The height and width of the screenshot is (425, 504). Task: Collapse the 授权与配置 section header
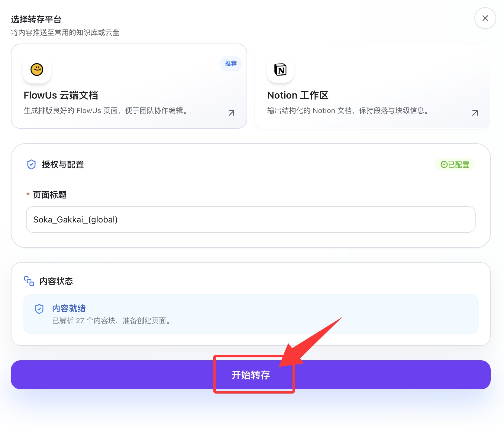click(x=63, y=164)
